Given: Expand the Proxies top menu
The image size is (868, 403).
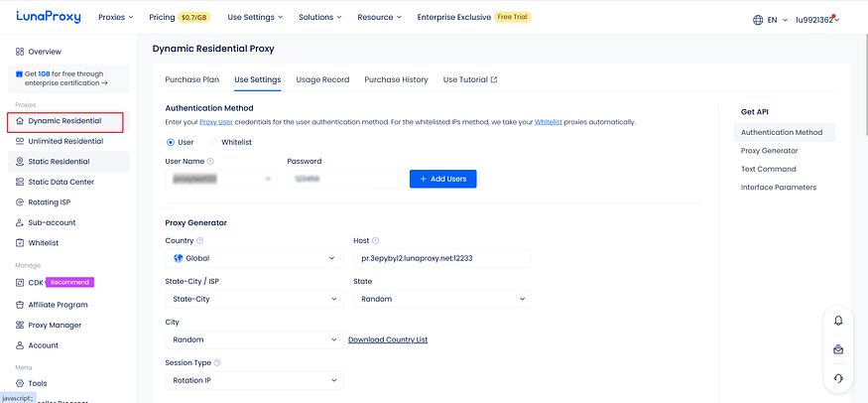Looking at the screenshot, I should coord(116,17).
